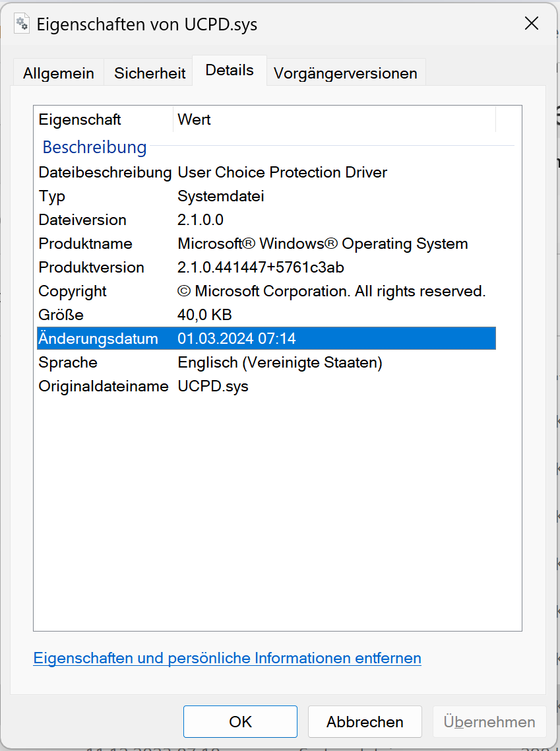
Task: Select the Dateibeschreibung property row
Action: [x=105, y=173]
